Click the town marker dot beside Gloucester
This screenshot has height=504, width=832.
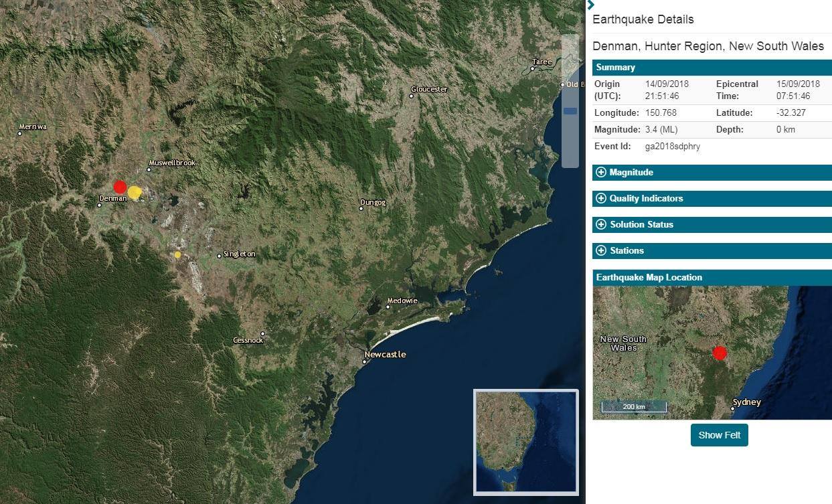(410, 96)
